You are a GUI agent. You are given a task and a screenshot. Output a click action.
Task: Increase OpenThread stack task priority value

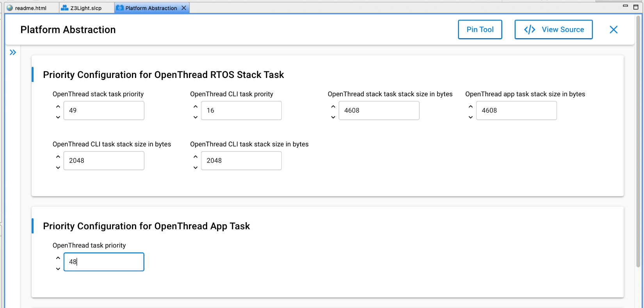pyautogui.click(x=58, y=106)
